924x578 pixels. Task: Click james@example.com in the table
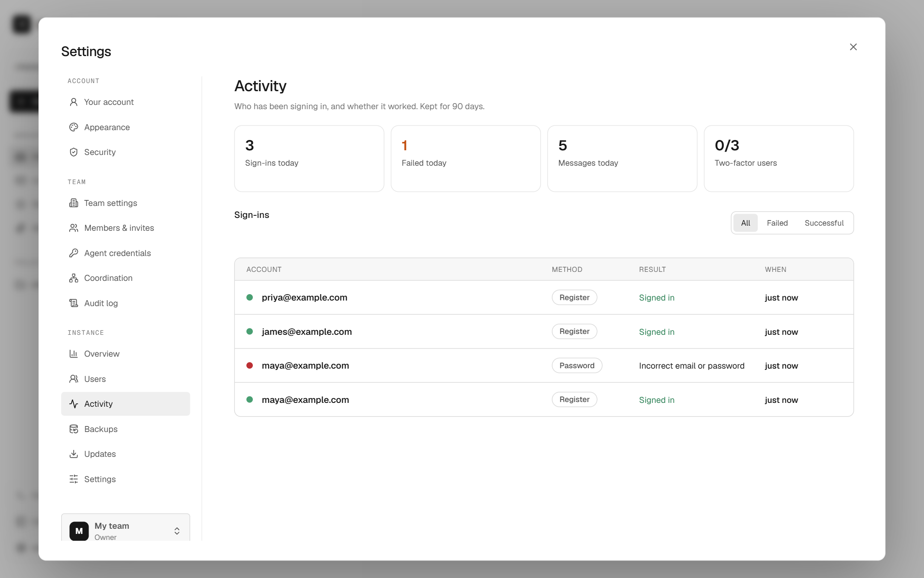[x=307, y=332]
